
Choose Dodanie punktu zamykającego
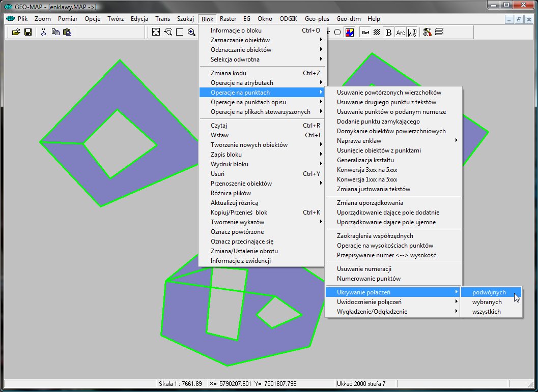coord(393,122)
